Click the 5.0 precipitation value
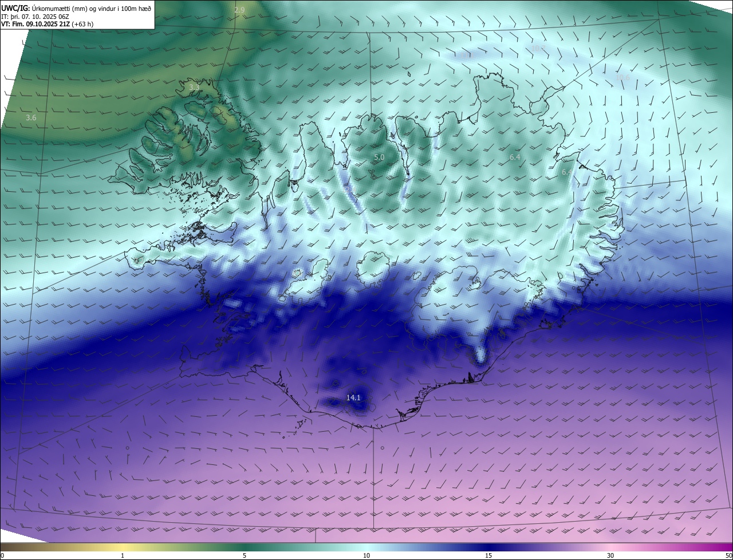Viewport: 733px width, 560px height. [379, 157]
